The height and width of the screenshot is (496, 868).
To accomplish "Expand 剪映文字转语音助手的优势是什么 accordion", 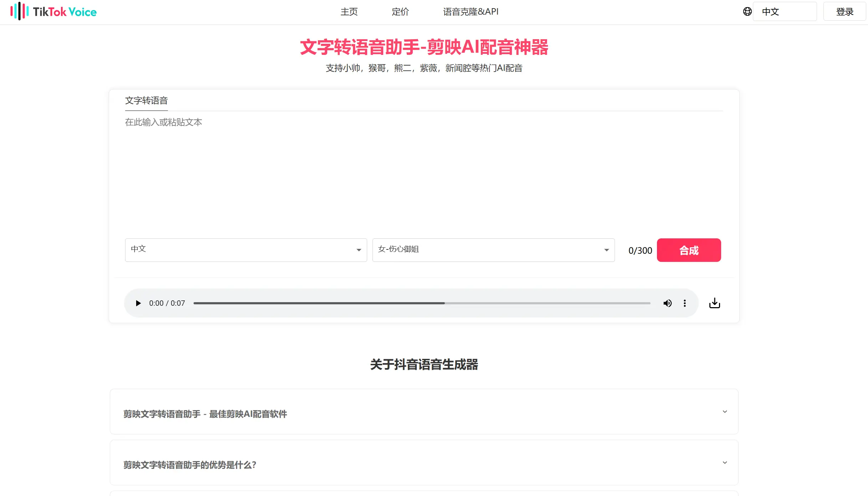I will [424, 463].
